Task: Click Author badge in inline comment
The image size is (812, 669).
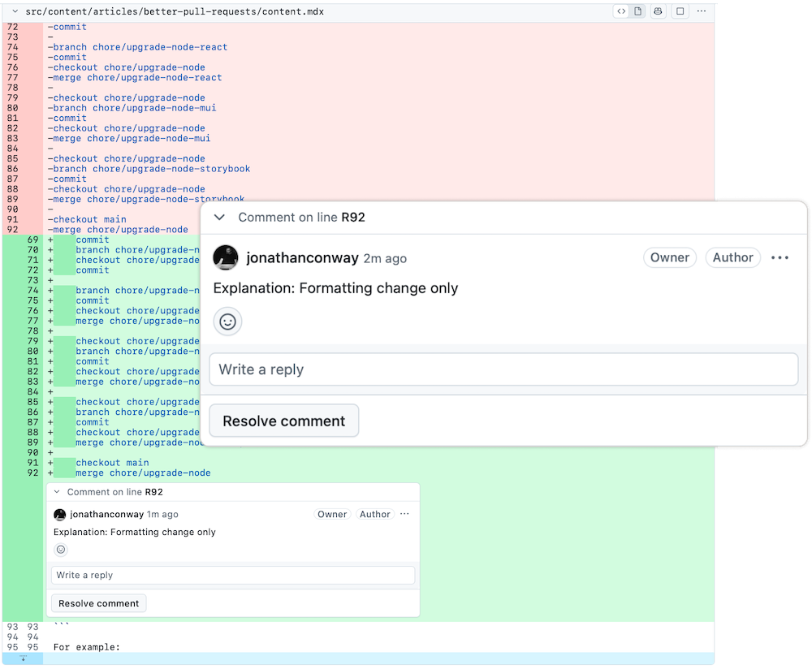Action: point(375,514)
